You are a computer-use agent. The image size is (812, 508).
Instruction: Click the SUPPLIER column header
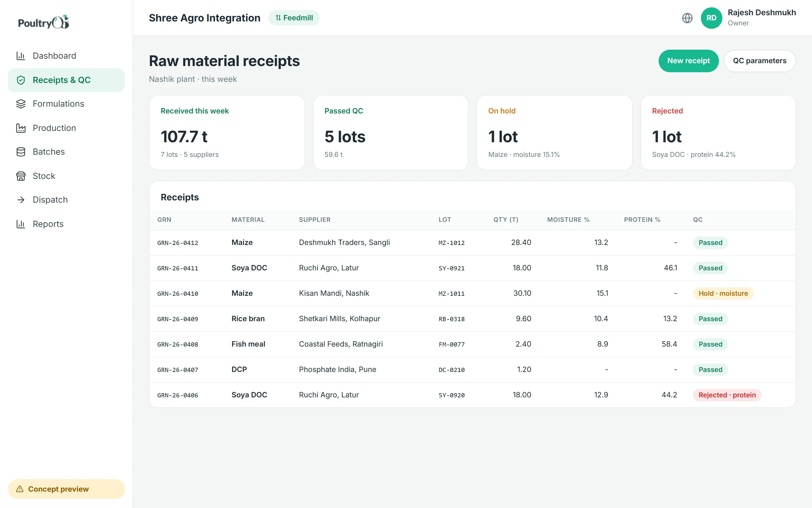[315, 220]
